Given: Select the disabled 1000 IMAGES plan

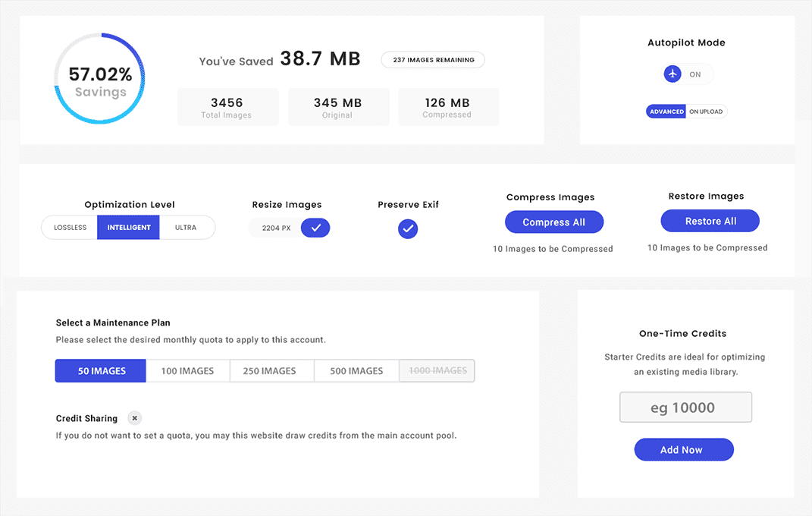Looking at the screenshot, I should (437, 371).
